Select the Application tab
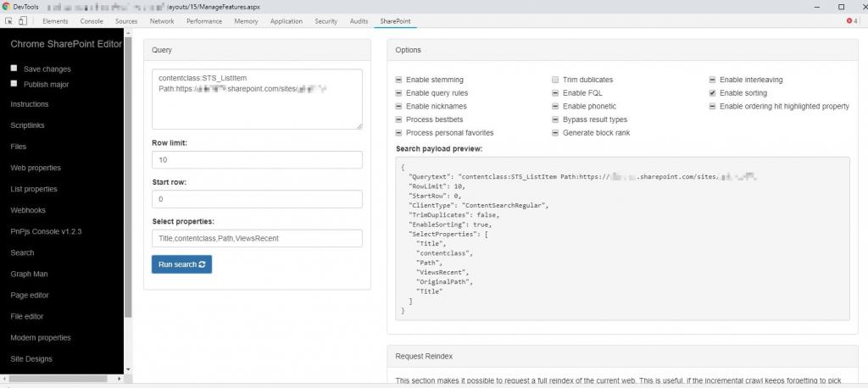Viewport: 868px width, 388px height. point(286,21)
